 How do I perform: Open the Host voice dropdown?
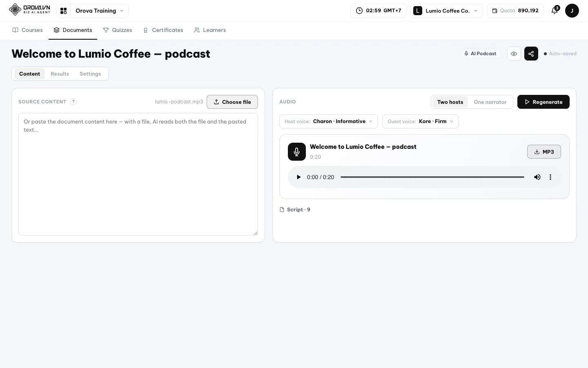[x=329, y=121]
